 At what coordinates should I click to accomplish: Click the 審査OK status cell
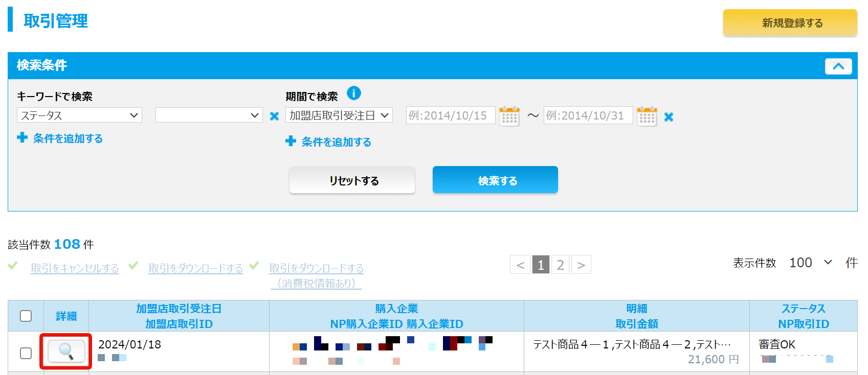click(777, 345)
